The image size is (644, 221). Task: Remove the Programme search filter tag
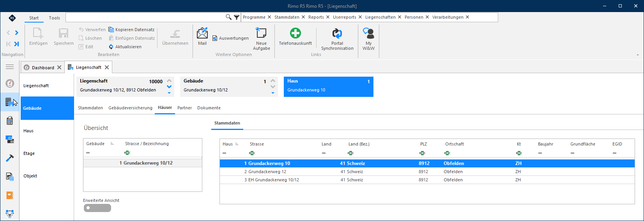(x=269, y=17)
